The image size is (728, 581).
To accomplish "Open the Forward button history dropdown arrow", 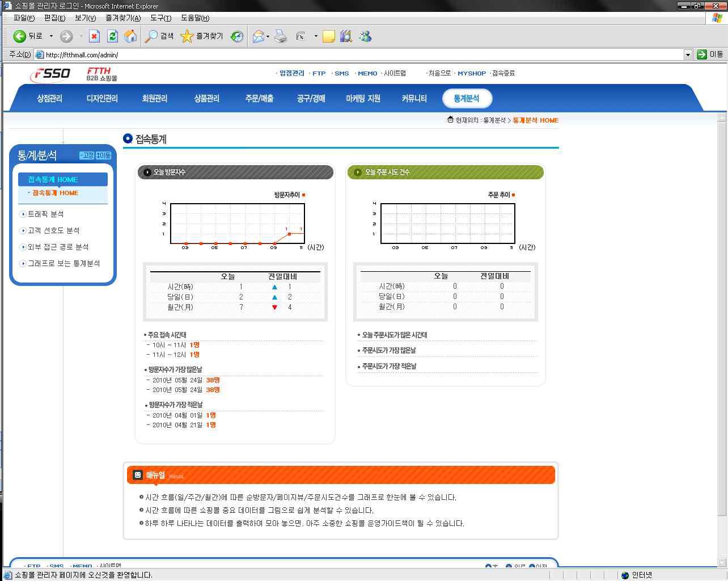I will (x=81, y=36).
